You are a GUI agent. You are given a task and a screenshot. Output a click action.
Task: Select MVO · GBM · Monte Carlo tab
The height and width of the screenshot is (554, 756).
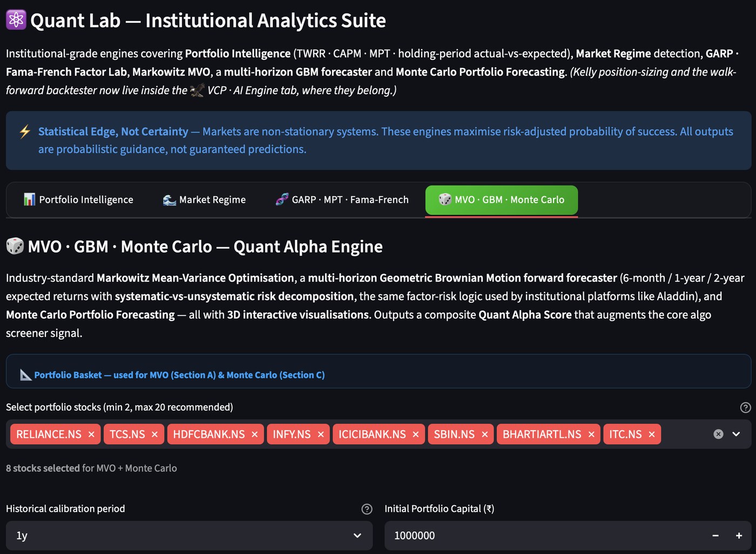(x=502, y=200)
